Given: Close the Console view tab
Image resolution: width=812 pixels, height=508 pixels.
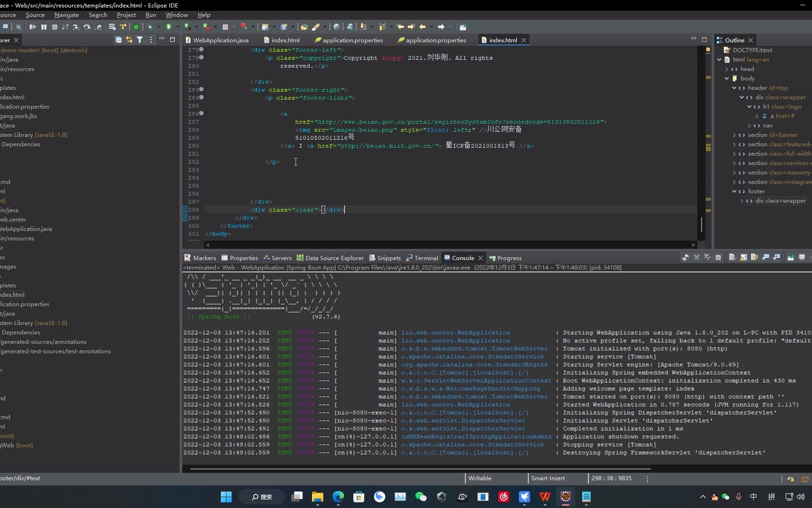Looking at the screenshot, I should (x=480, y=258).
